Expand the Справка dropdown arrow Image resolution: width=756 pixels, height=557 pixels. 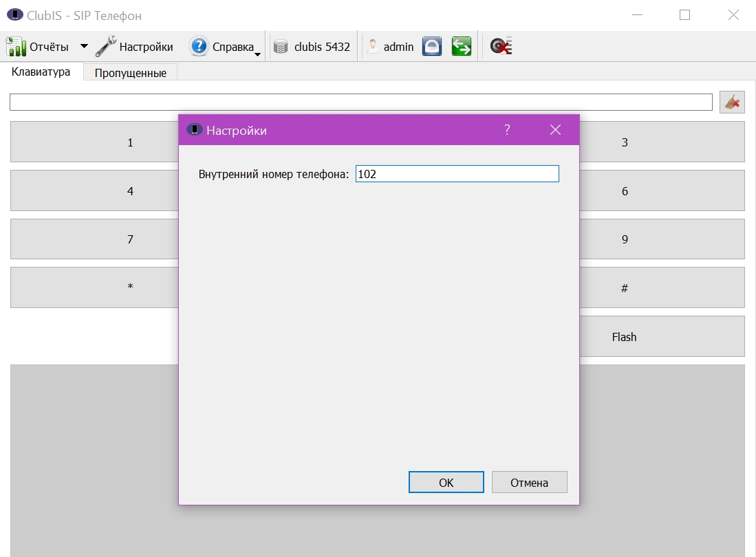click(x=257, y=54)
